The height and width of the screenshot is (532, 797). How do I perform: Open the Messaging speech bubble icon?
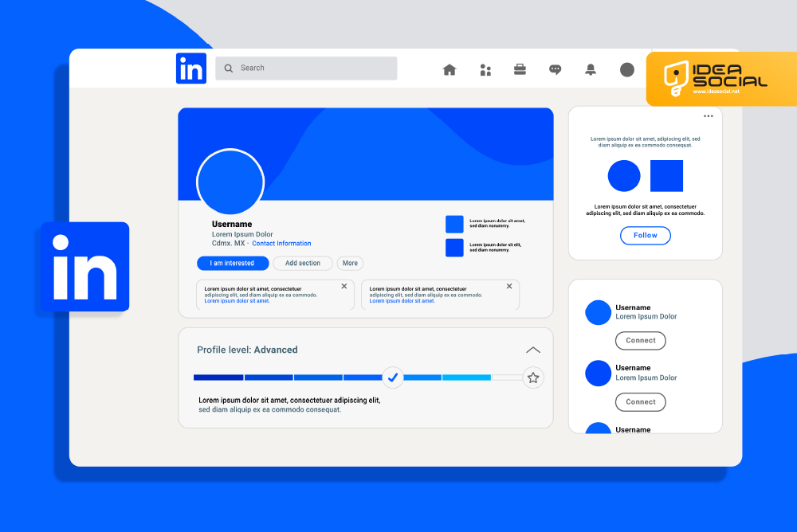(555, 69)
